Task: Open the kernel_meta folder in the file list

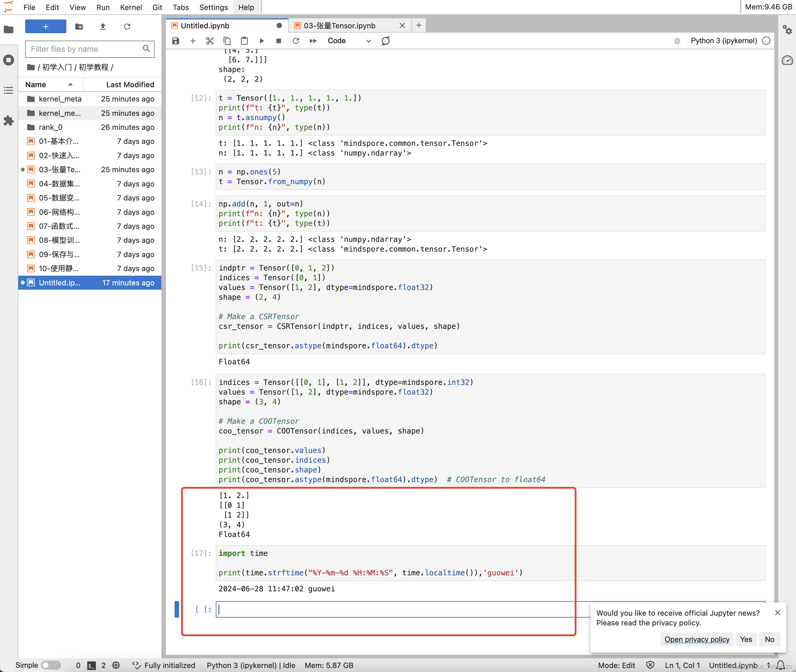Action: coord(60,99)
